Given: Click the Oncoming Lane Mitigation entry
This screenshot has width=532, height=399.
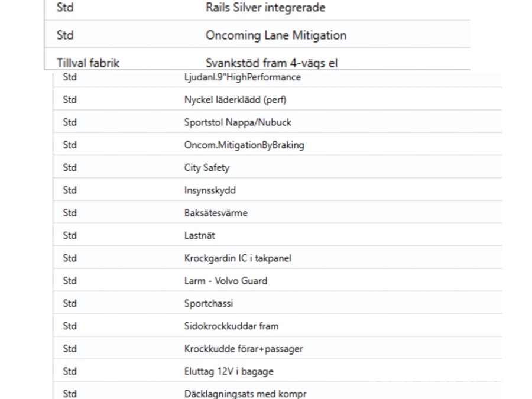Looking at the screenshot, I should click(275, 35).
